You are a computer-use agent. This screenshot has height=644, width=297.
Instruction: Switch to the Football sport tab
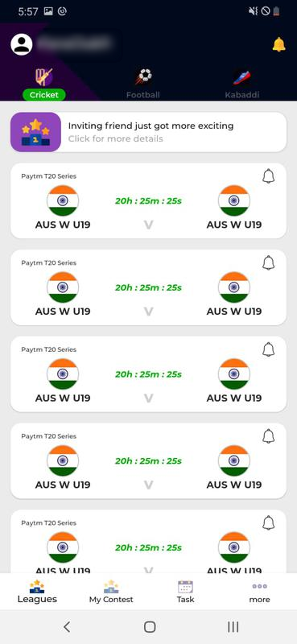[x=143, y=85]
